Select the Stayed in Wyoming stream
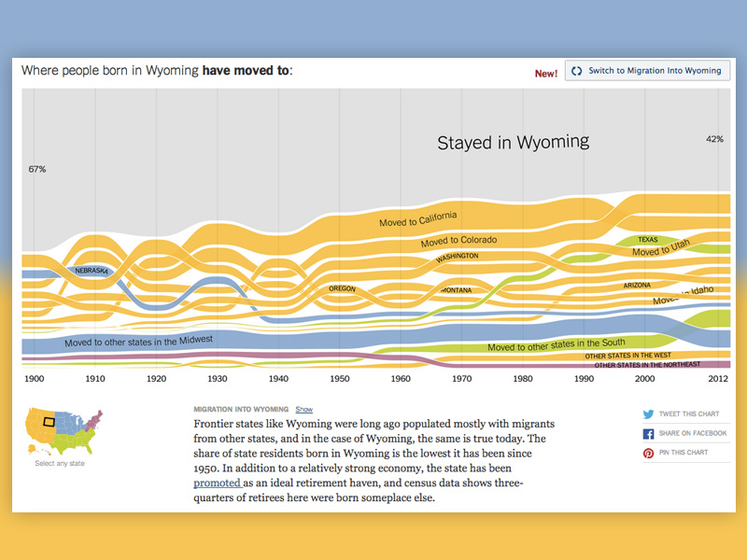 pyautogui.click(x=514, y=142)
